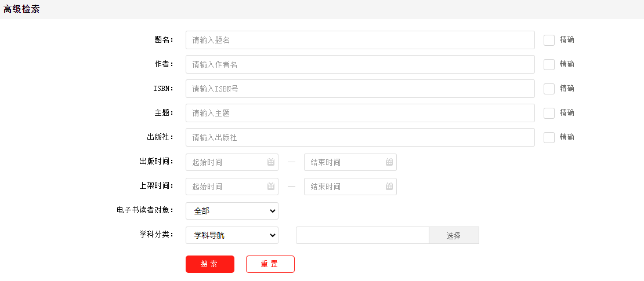This screenshot has height=281, width=644.
Task: Click calendar icon in 出版时间 结束时间 field
Action: tap(389, 162)
